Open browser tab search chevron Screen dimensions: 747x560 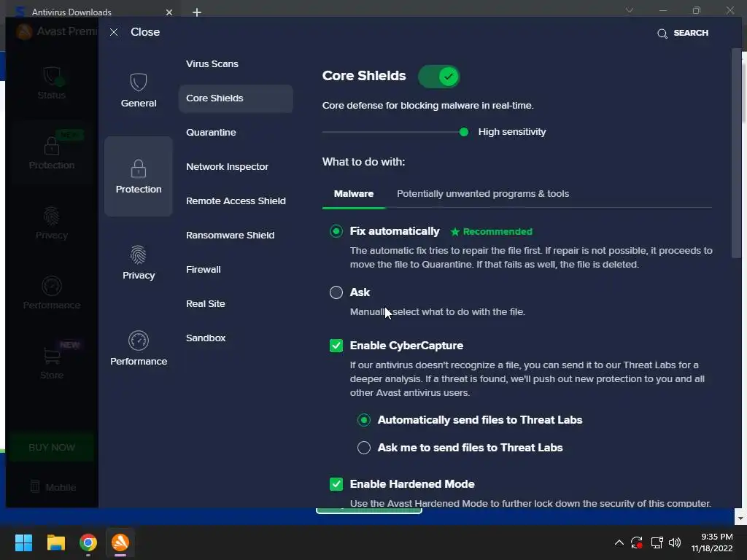tap(630, 10)
